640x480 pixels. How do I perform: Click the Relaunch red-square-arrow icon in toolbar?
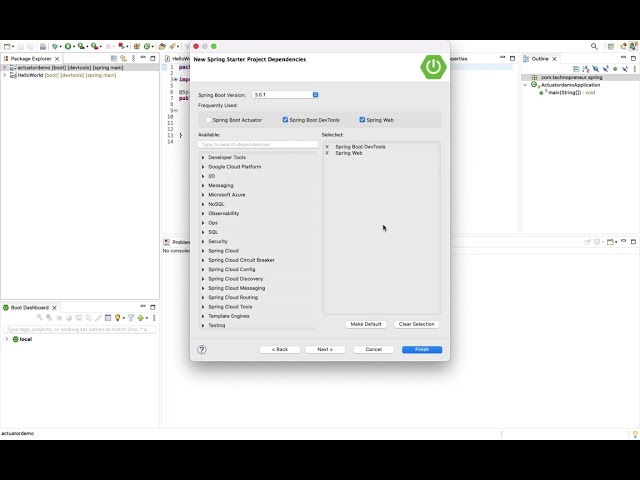click(121, 46)
